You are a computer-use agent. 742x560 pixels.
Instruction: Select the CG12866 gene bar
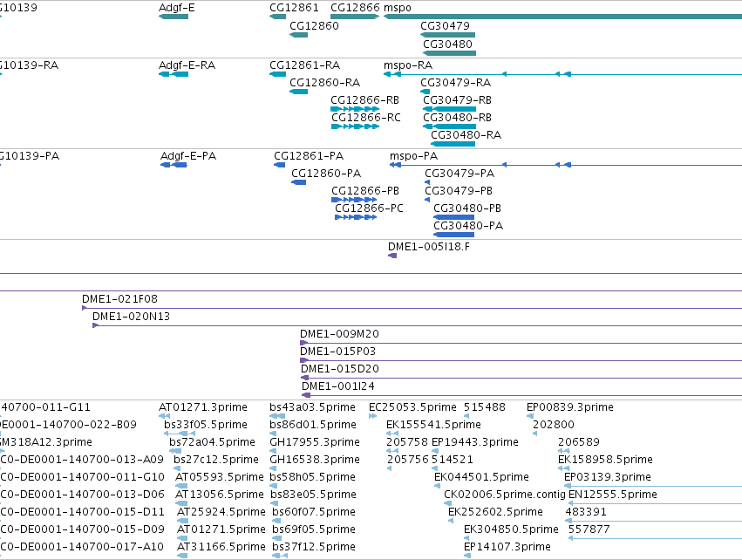point(355,17)
